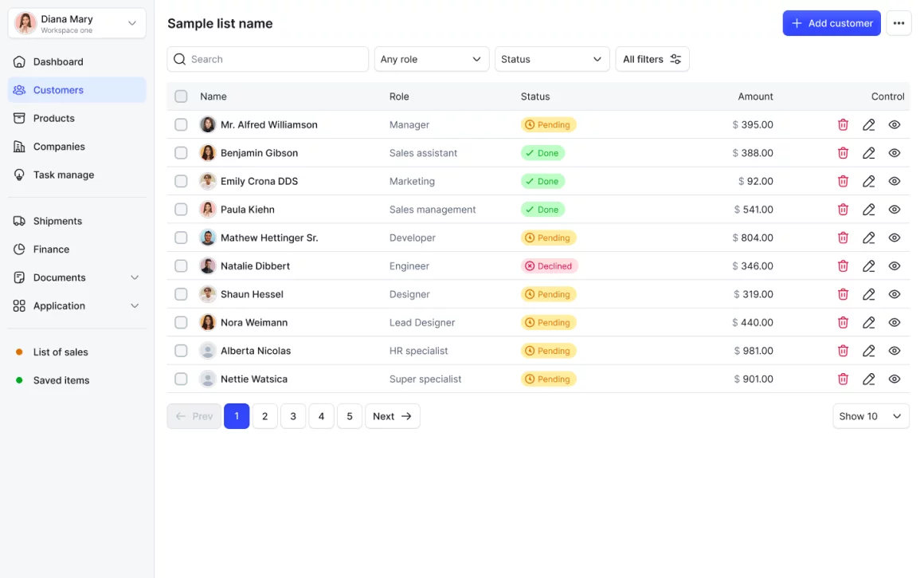Delete Natalie Dibbert using the trash icon
This screenshot has width=924, height=578.
843,266
